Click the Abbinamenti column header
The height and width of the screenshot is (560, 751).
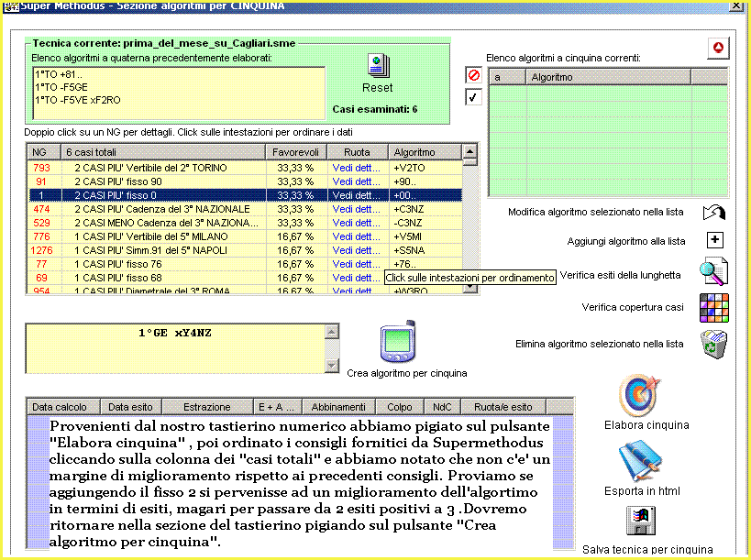pyautogui.click(x=339, y=407)
